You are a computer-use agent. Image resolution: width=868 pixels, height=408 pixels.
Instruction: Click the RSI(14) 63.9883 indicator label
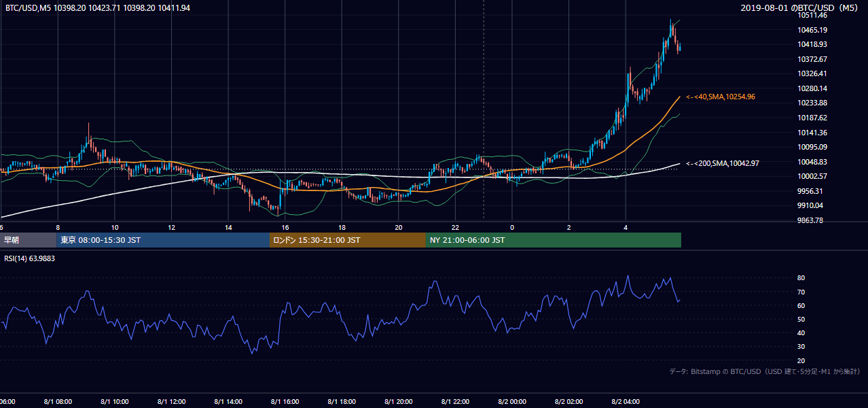click(29, 258)
